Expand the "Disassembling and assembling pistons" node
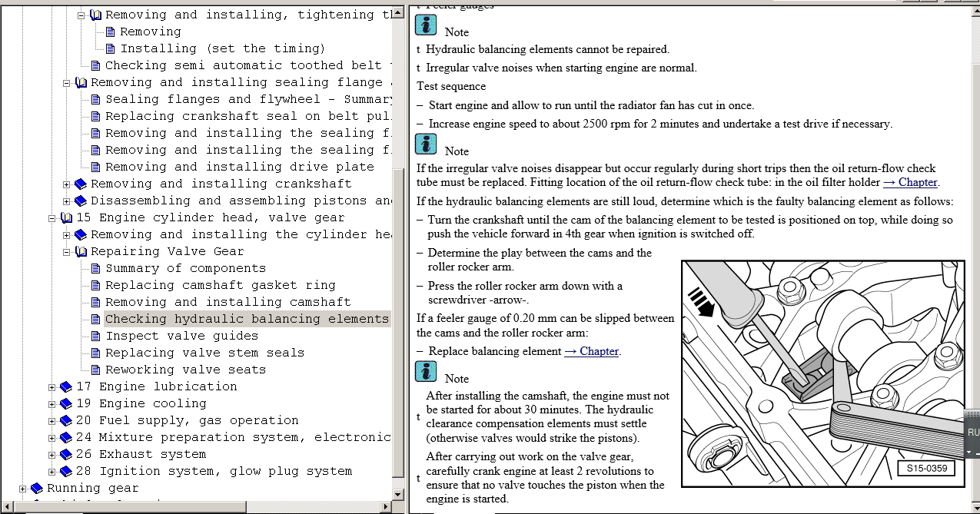This screenshot has height=514, width=980. click(x=66, y=201)
